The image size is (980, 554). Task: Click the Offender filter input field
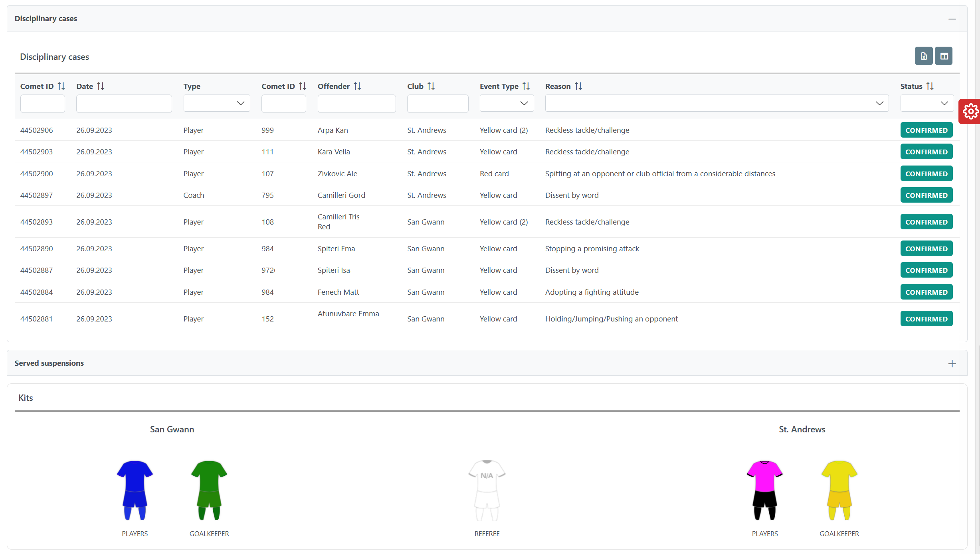(356, 104)
